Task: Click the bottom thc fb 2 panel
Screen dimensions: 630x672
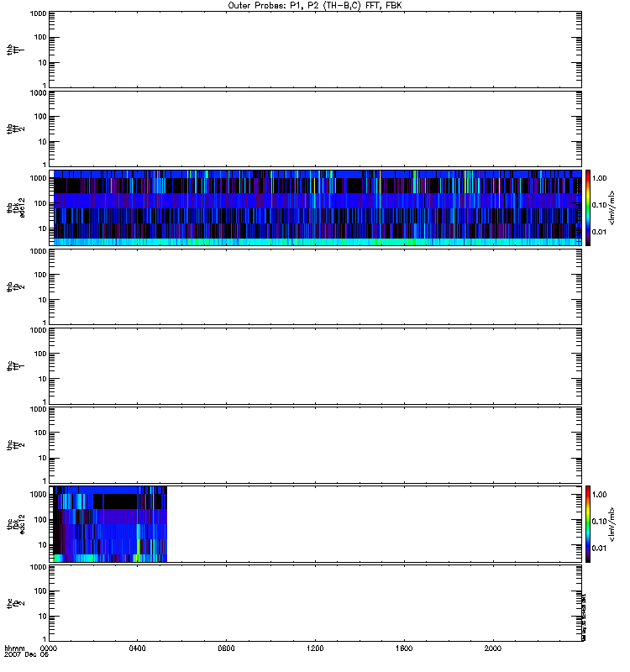Action: pos(315,602)
